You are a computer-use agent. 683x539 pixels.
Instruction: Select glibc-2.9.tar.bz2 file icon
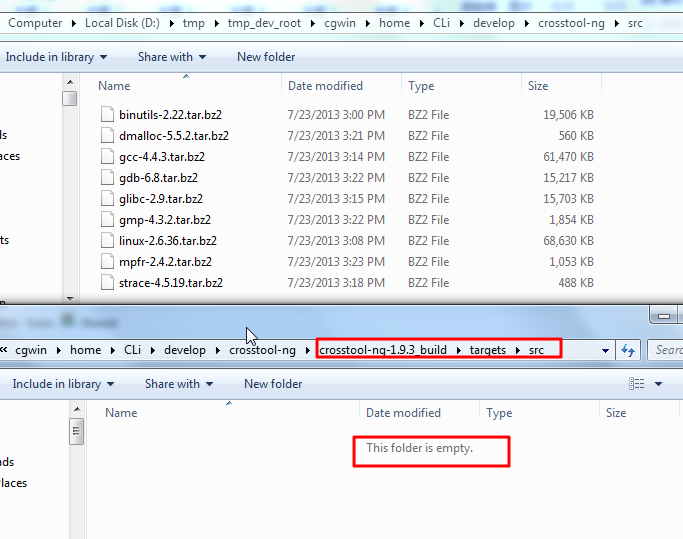[x=107, y=199]
